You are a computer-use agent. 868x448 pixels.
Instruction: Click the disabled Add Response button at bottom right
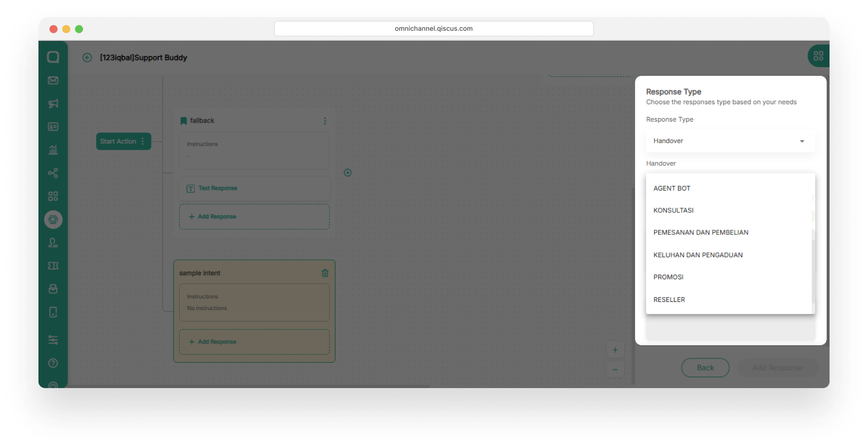[777, 368]
